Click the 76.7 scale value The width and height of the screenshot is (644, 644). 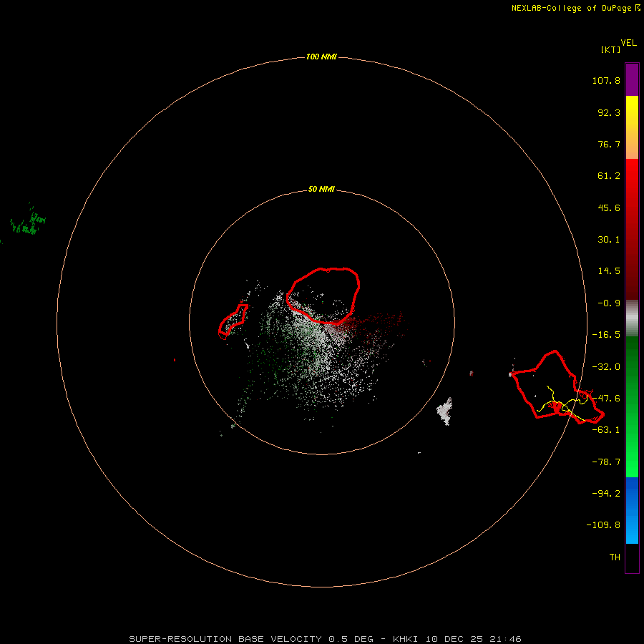[x=609, y=144]
